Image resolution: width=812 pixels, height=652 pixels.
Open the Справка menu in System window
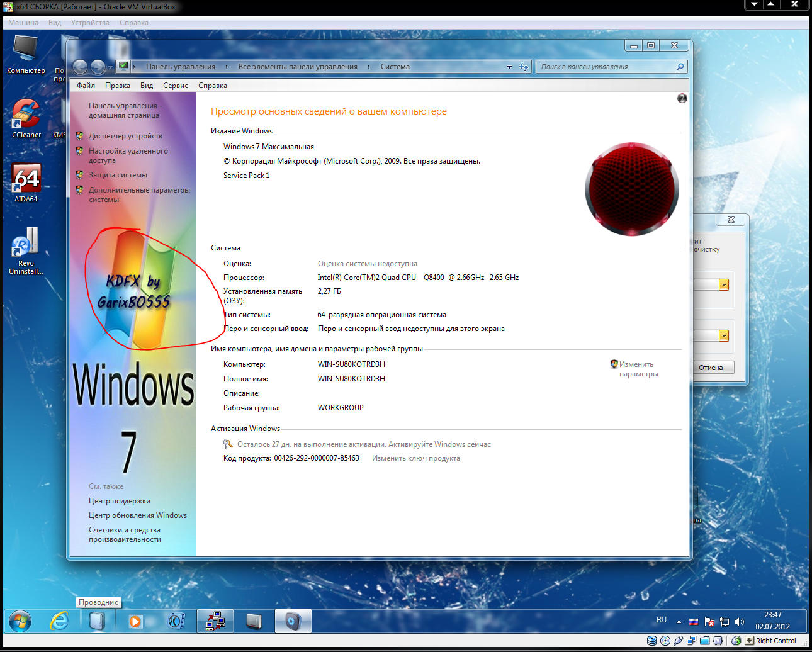(x=213, y=86)
